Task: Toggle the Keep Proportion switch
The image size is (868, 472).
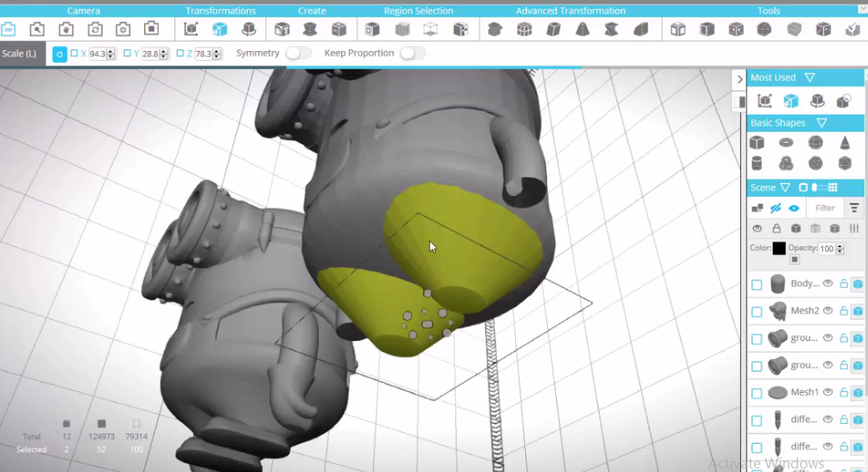Action: pyautogui.click(x=413, y=53)
